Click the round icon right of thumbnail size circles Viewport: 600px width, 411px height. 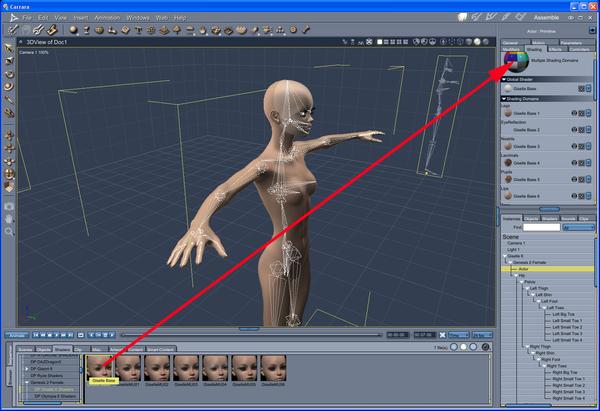pos(486,347)
